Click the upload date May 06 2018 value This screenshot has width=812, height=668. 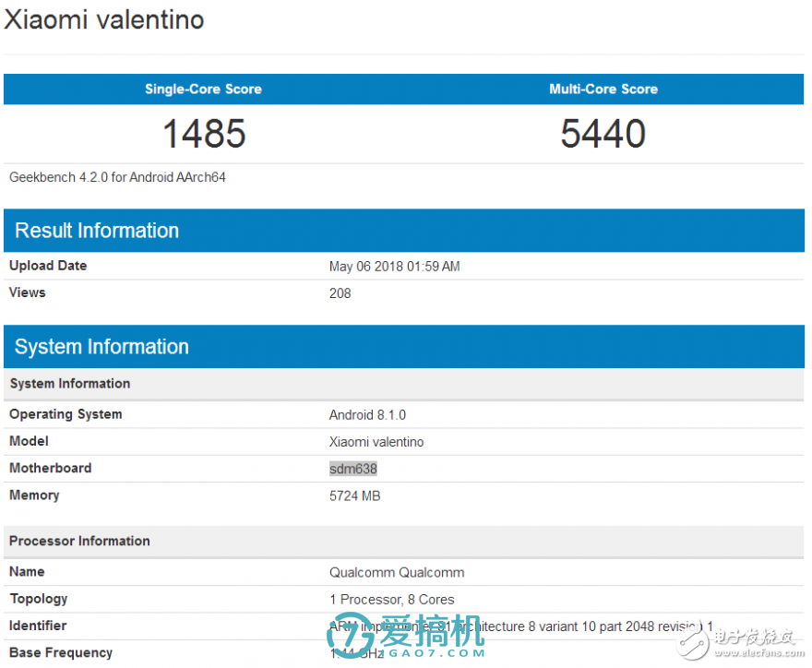pyautogui.click(x=394, y=267)
